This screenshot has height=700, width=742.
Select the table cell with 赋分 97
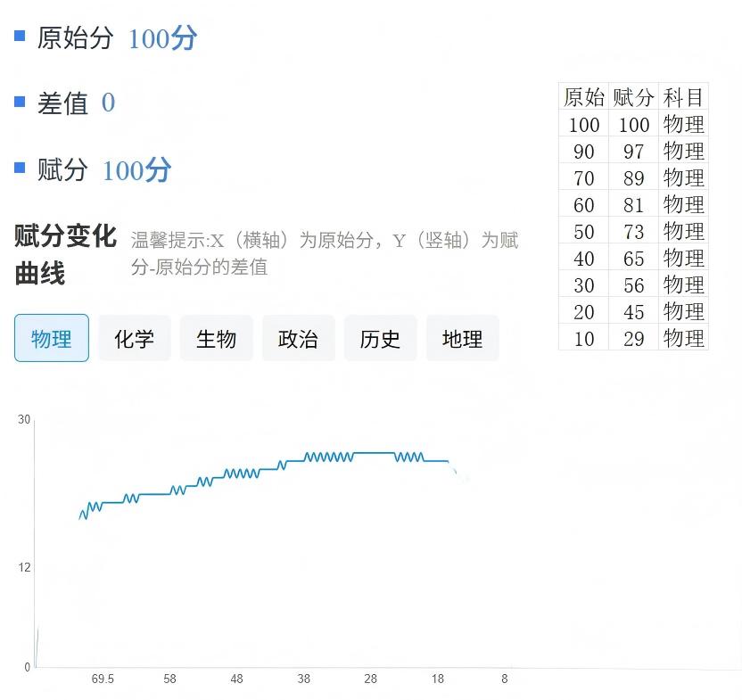633,152
